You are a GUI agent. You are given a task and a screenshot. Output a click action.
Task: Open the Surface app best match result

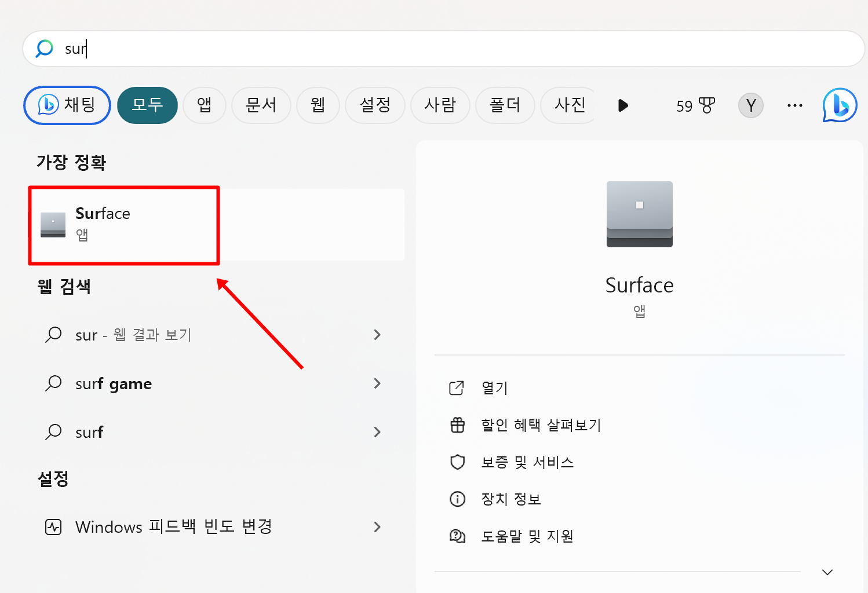[217, 225]
